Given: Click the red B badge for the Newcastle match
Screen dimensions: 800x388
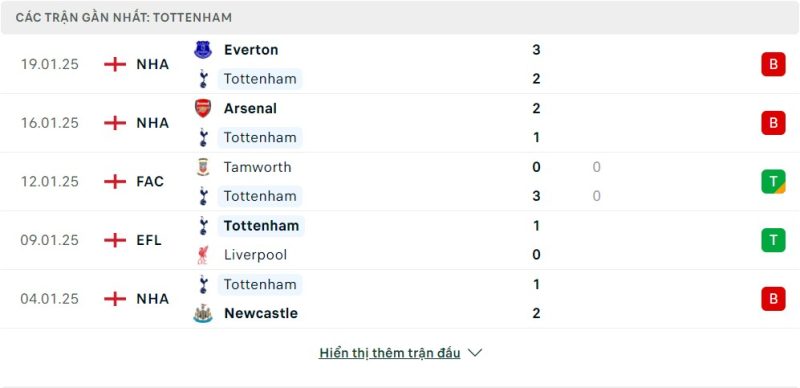Looking at the screenshot, I should (773, 299).
